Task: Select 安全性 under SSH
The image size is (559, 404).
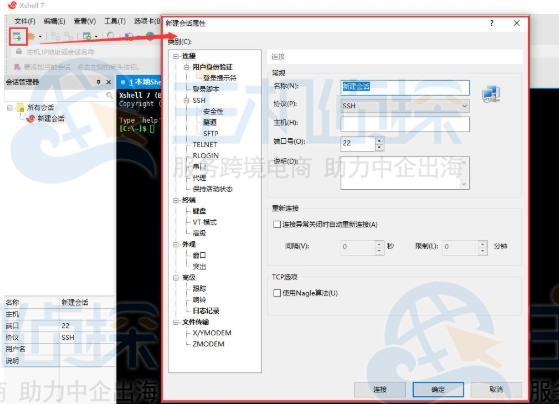Action: [x=213, y=112]
